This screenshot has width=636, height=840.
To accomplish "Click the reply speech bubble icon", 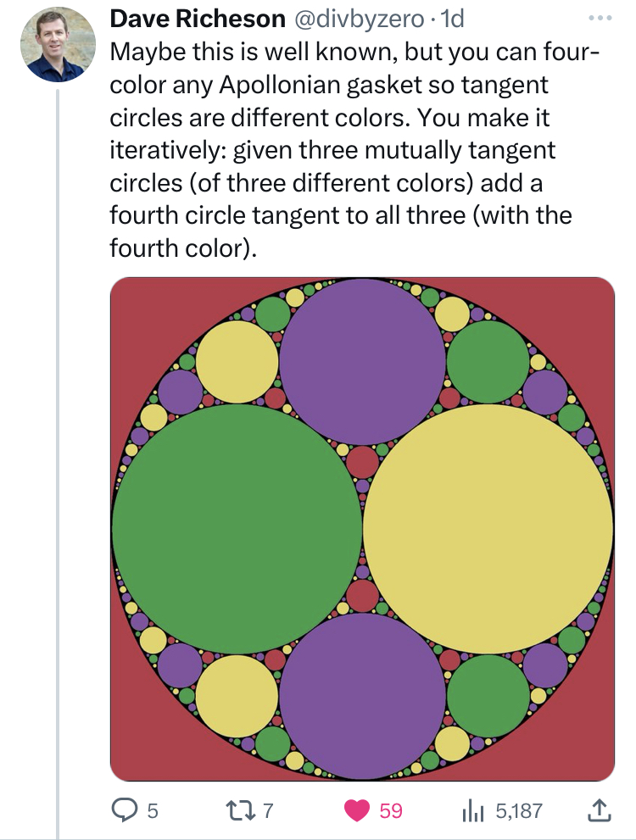I will coord(126,810).
